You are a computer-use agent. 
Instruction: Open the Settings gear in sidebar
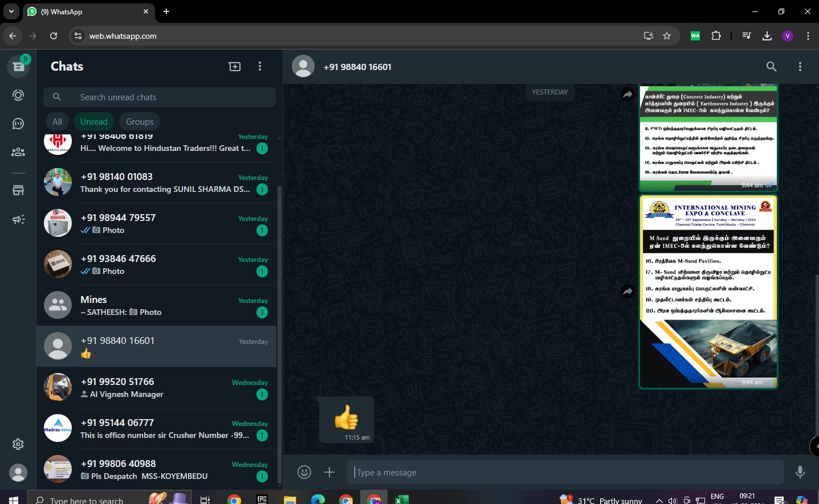18,444
